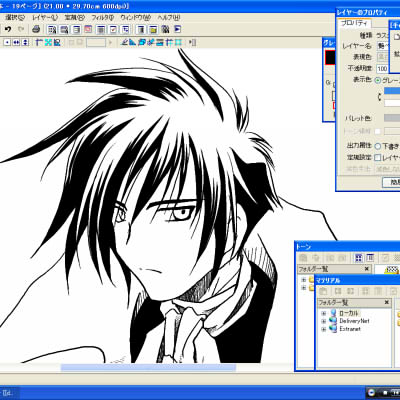
Task: Click the pencil-on-ruler snap icon
Action: pos(124,42)
